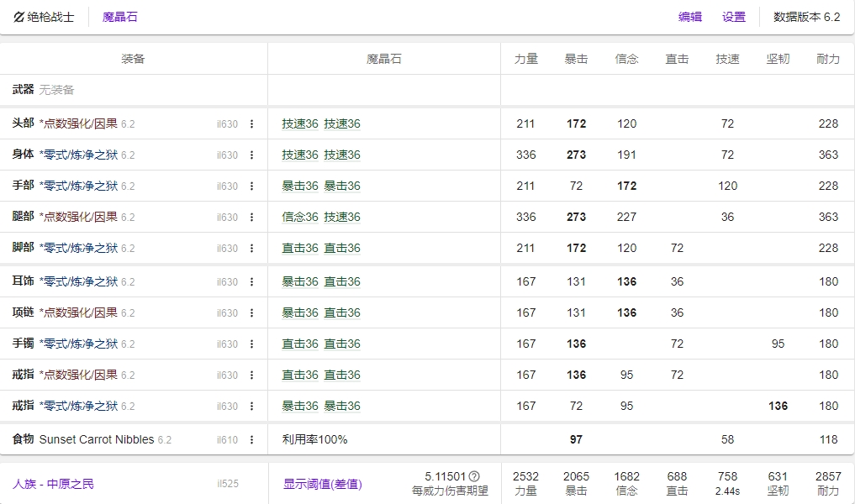Image resolution: width=855 pixels, height=504 pixels.
Task: Open the three-dot menu for the 耳饰 row
Action: click(x=251, y=282)
